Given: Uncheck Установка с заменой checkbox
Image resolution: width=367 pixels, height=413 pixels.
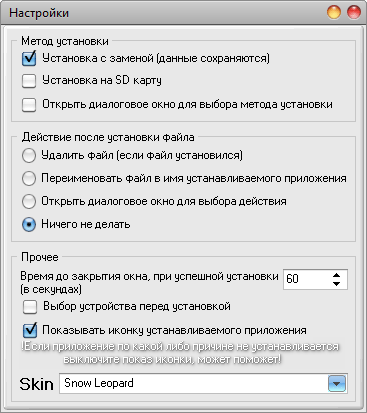Looking at the screenshot, I should click(x=29, y=58).
